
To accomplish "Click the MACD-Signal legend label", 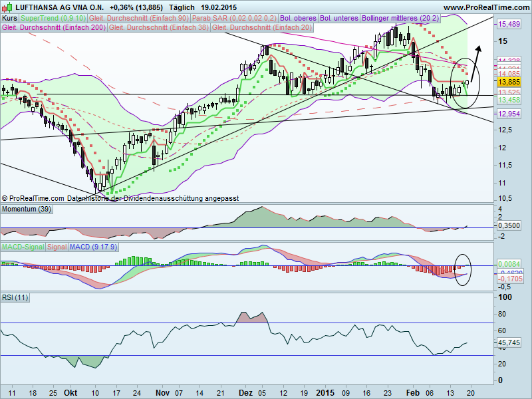I will (23, 247).
